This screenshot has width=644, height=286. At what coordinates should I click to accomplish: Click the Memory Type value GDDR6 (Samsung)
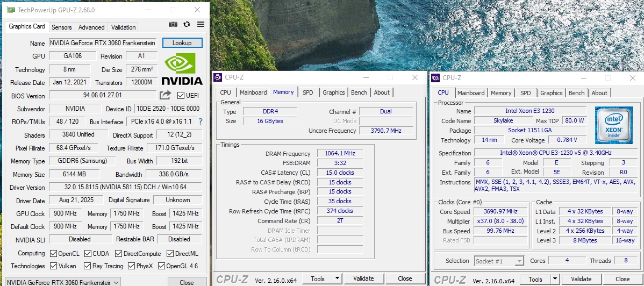click(82, 161)
